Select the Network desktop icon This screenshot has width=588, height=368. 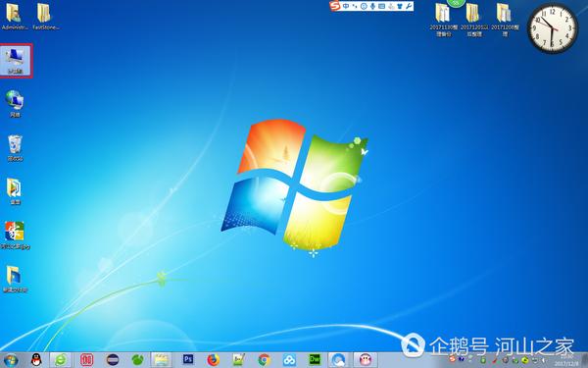point(15,104)
